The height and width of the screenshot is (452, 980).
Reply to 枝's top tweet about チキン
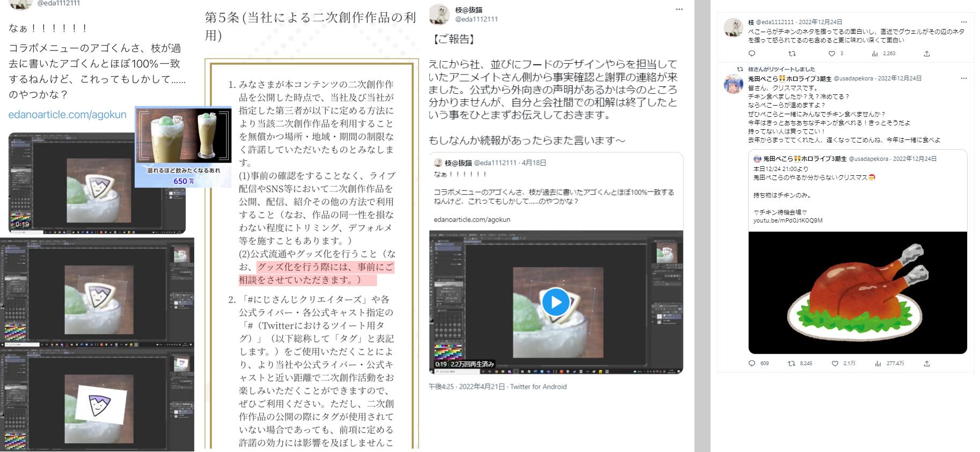click(752, 54)
